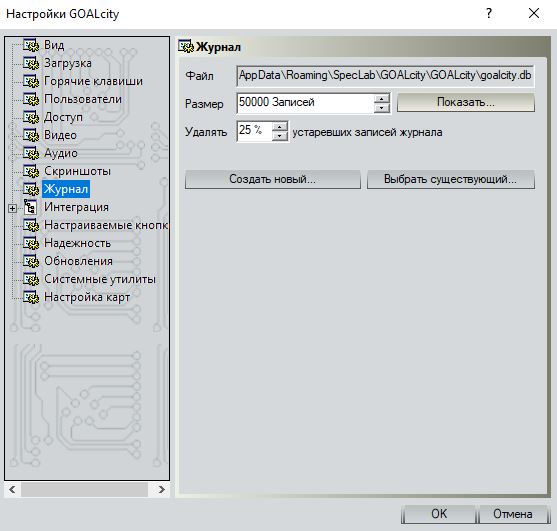The image size is (557, 531).
Task: Open the Скриншоты settings section
Action: tap(77, 171)
